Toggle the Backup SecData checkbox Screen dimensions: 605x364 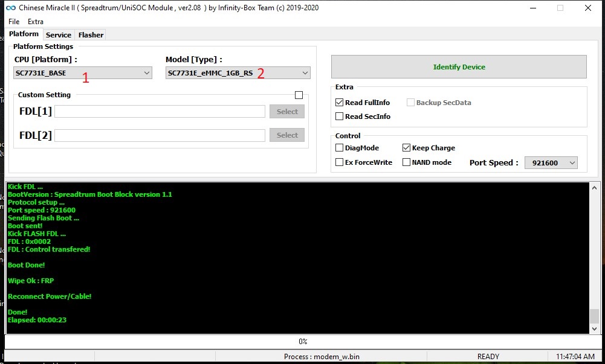tap(410, 103)
